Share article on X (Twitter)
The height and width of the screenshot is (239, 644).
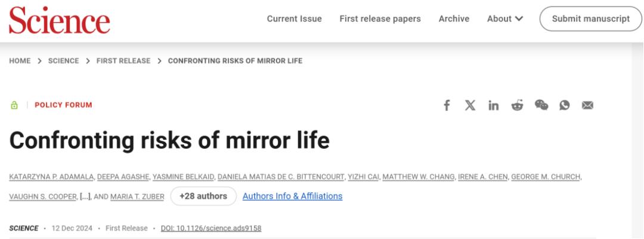pyautogui.click(x=470, y=105)
